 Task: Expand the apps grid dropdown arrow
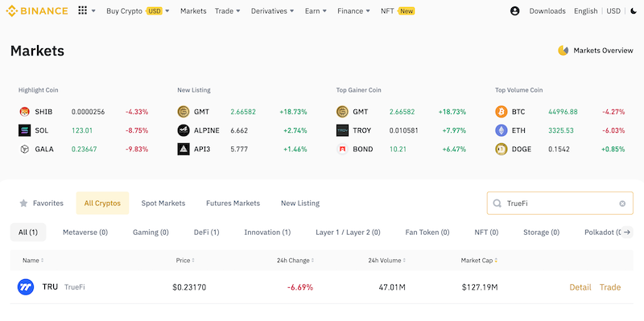point(93,11)
